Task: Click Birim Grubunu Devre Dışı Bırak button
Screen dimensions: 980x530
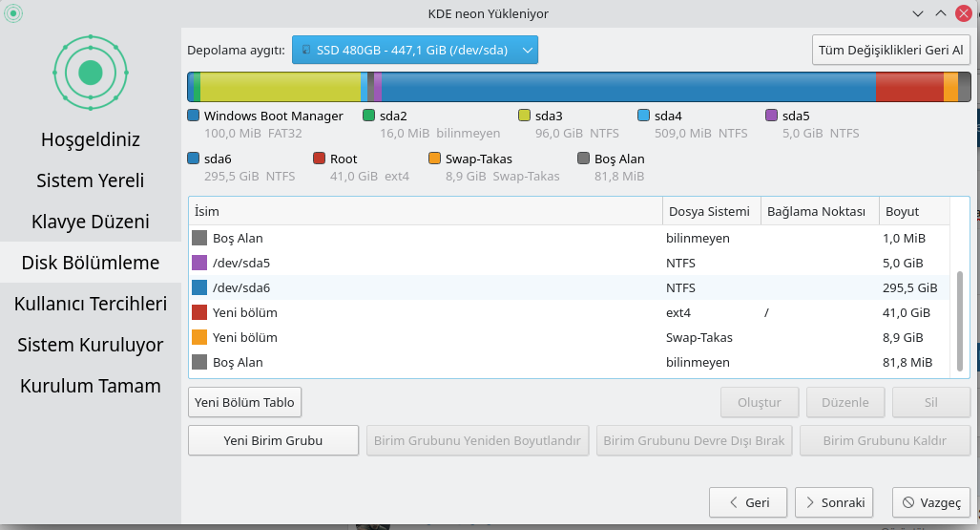Action: pos(695,440)
